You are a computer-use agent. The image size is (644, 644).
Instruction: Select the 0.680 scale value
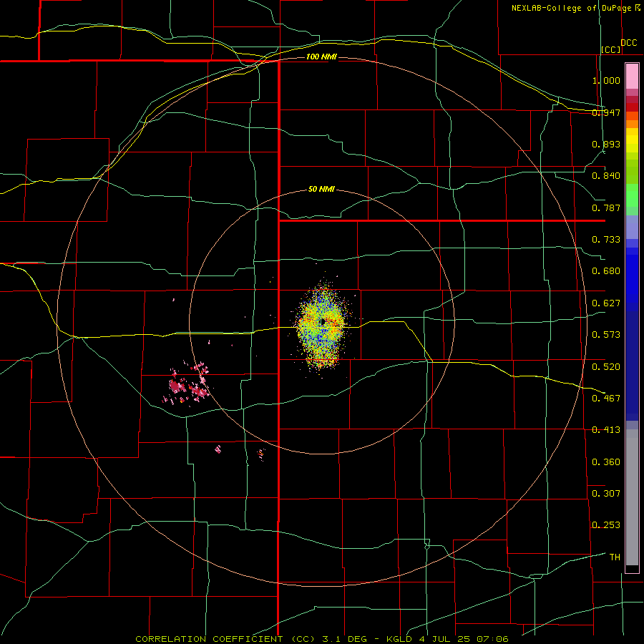(606, 271)
